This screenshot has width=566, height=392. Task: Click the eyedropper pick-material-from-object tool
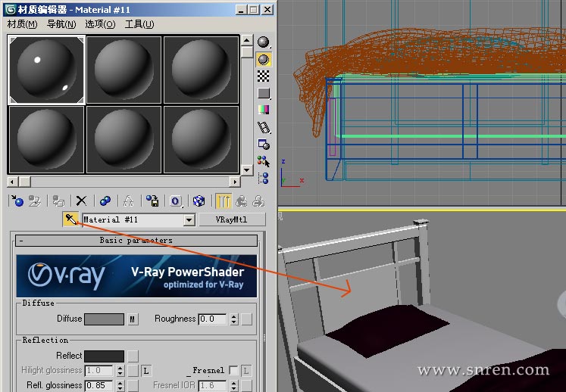71,219
